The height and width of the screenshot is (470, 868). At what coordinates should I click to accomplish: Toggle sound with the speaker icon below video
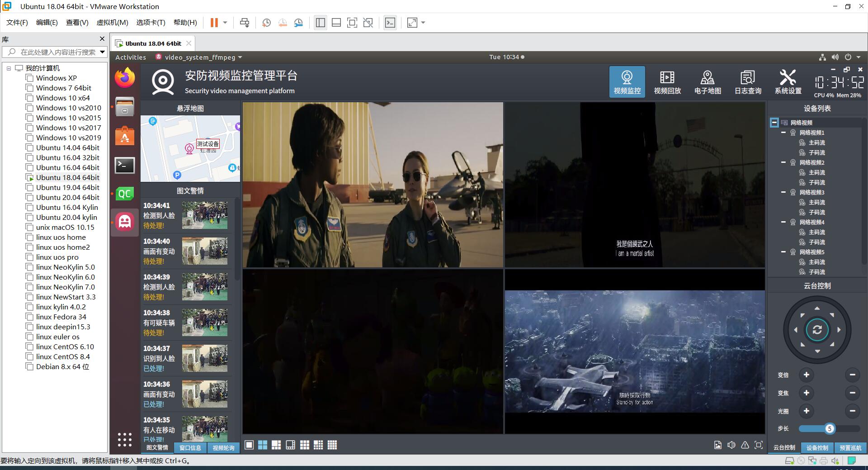tap(731, 445)
